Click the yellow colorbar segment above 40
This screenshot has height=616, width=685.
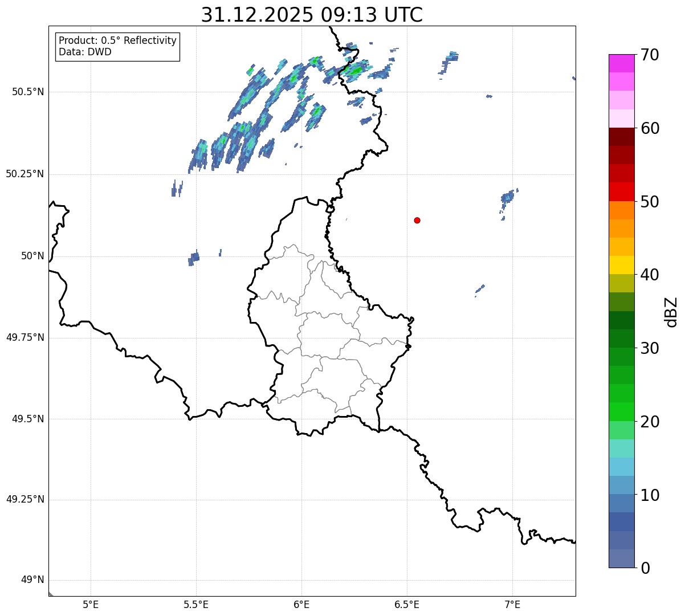pos(621,265)
